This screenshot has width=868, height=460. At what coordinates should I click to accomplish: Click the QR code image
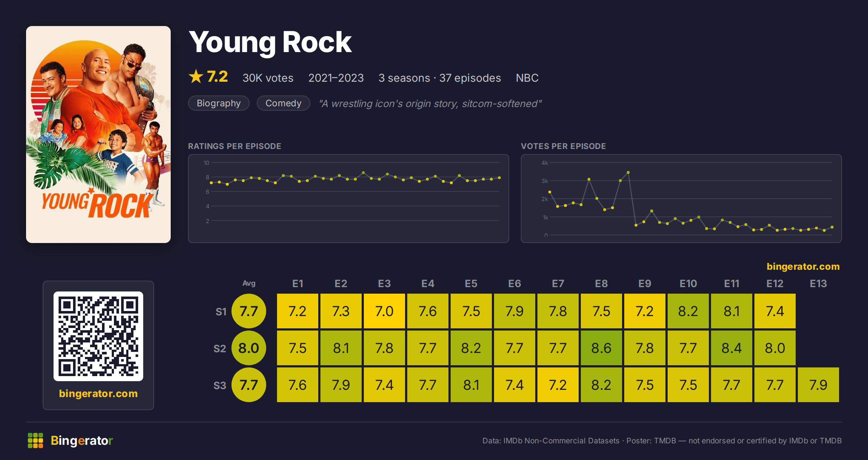(x=98, y=336)
